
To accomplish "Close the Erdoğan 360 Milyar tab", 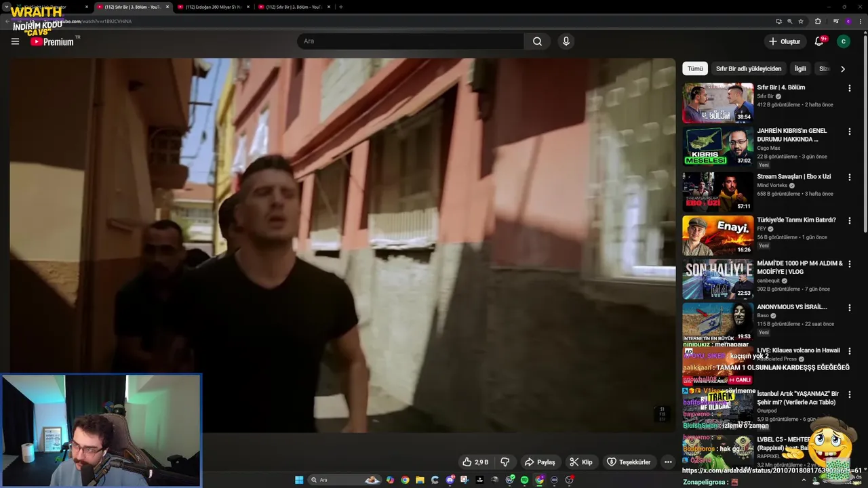I will coord(248,7).
